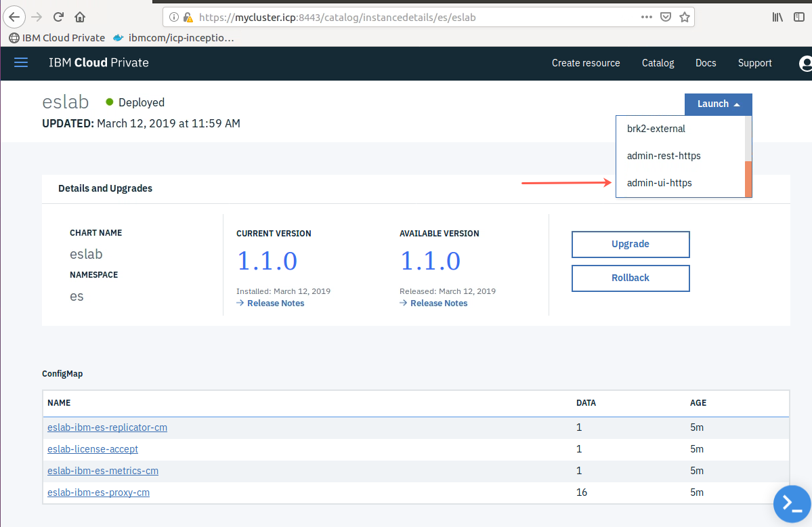Bookmark this page with star icon
The height and width of the screenshot is (527, 812).
point(685,17)
